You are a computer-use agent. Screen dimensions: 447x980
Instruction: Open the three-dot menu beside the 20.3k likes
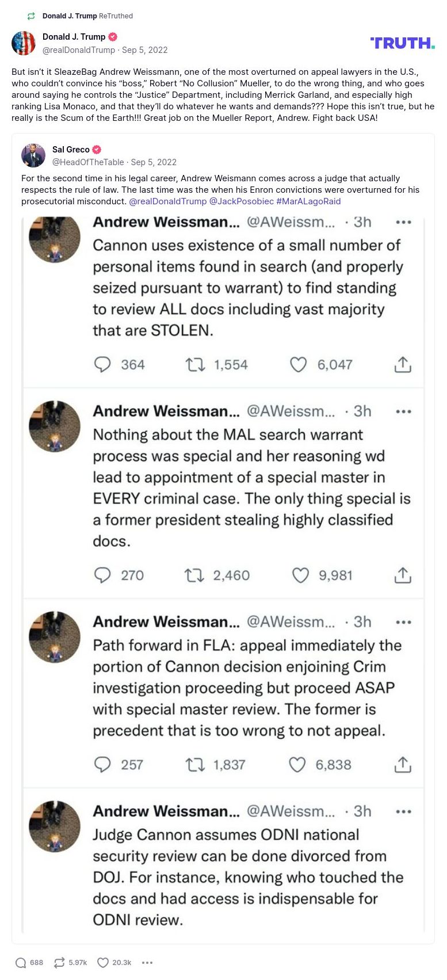pos(147,963)
